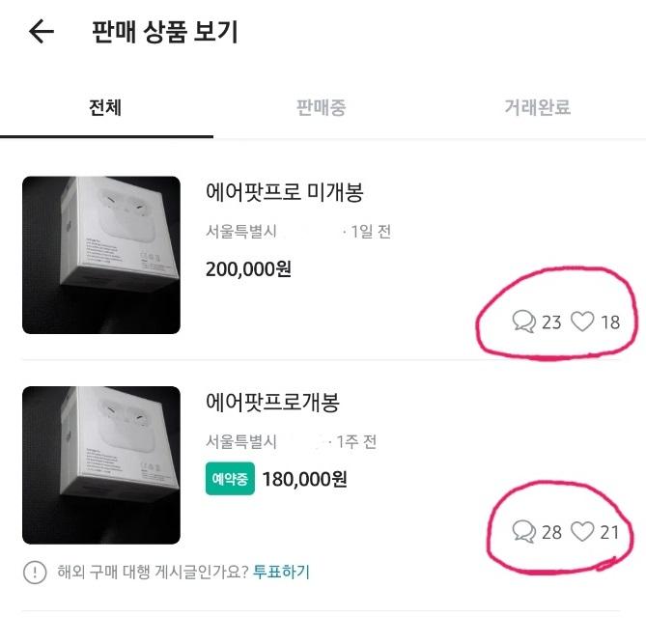Image resolution: width=646 pixels, height=644 pixels.
Task: Click the like count 21
Action: point(609,531)
